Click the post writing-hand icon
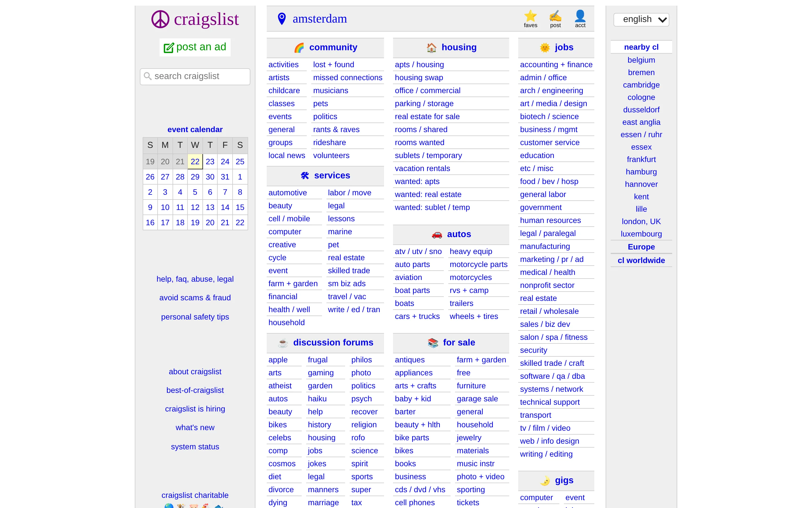This screenshot has height=508, width=812. 555,16
